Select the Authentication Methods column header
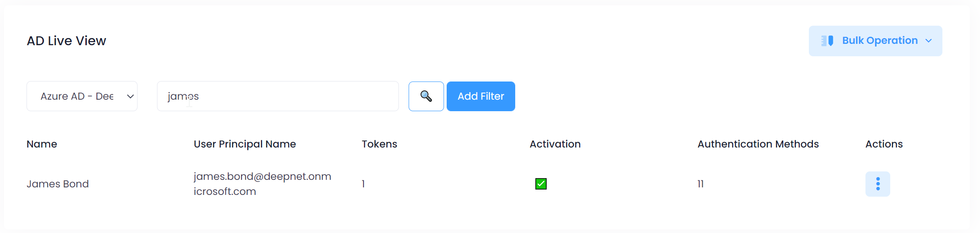 pyautogui.click(x=758, y=144)
